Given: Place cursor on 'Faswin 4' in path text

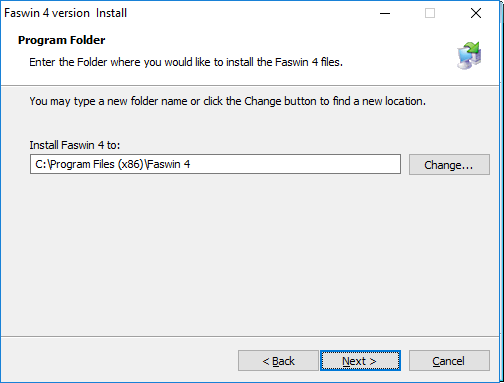Looking at the screenshot, I should (169, 164).
